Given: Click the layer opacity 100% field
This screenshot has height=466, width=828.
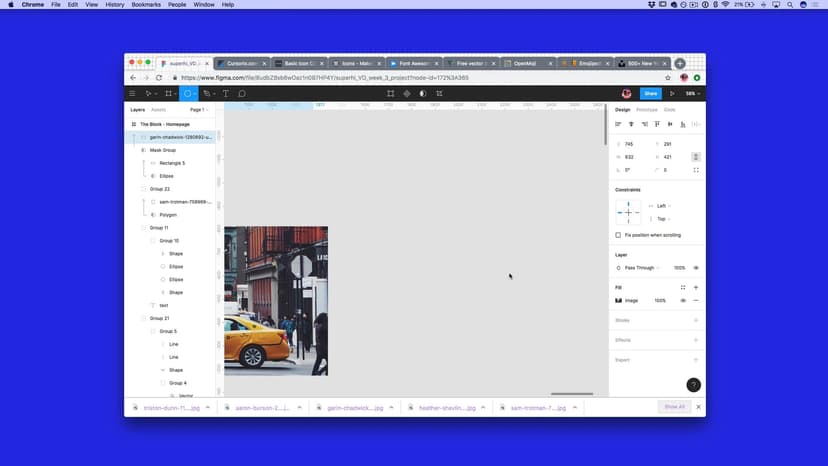Looking at the screenshot, I should pyautogui.click(x=679, y=268).
